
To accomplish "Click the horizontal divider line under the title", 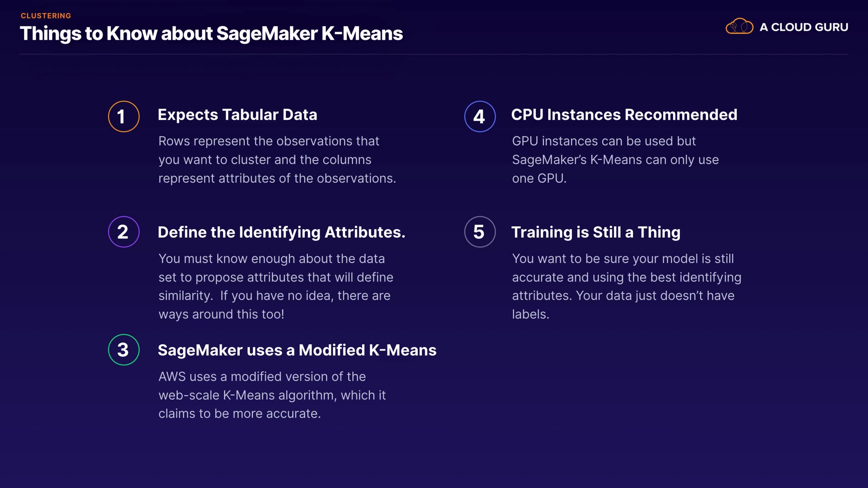I will [434, 54].
